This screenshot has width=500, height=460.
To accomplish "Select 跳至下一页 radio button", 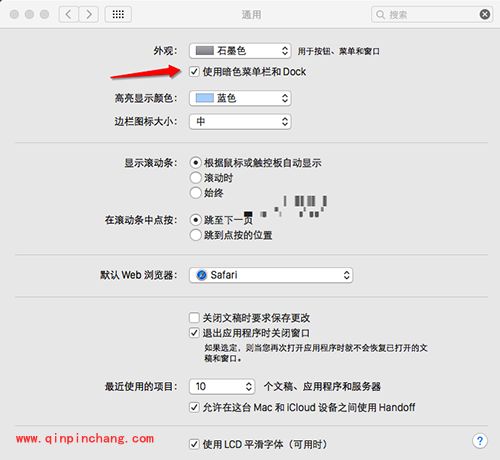I will pos(195,220).
